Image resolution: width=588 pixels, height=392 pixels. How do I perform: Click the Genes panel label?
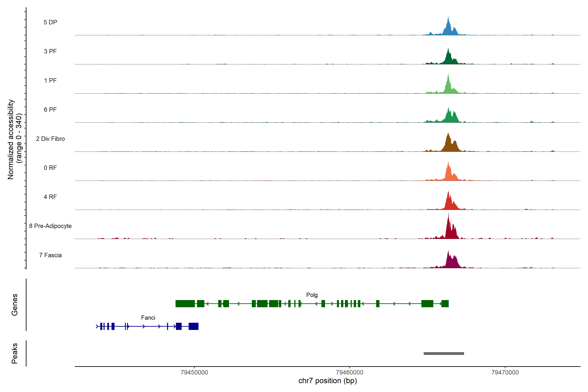pyautogui.click(x=15, y=305)
